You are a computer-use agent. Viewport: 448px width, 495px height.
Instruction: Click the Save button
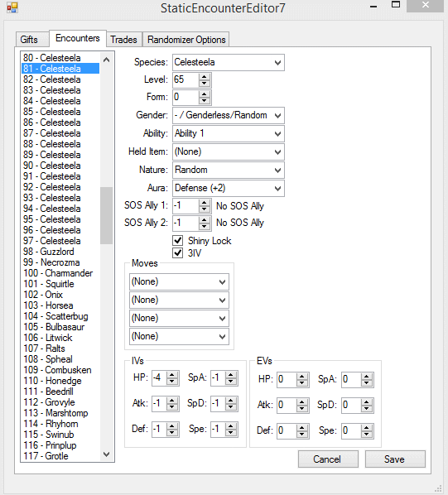395,459
